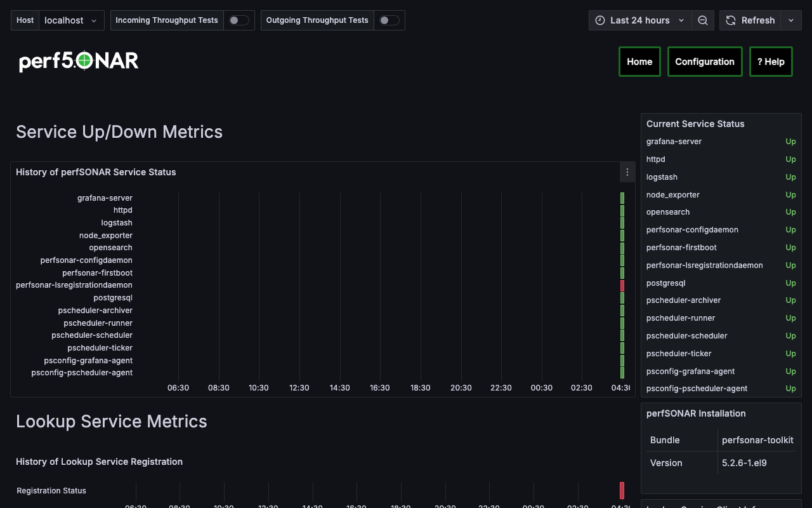Expand the refresh interval dropdown arrow
The height and width of the screenshot is (508, 812).
point(791,20)
